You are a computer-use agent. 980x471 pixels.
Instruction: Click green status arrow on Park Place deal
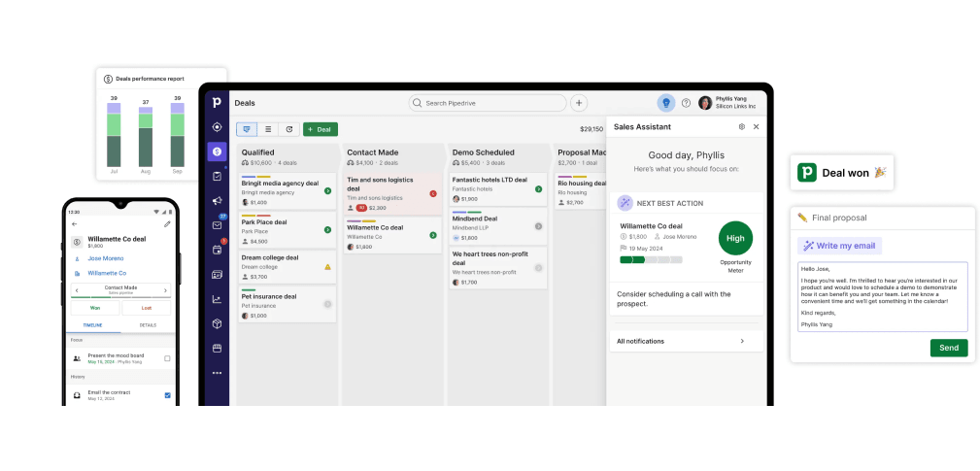tap(327, 230)
